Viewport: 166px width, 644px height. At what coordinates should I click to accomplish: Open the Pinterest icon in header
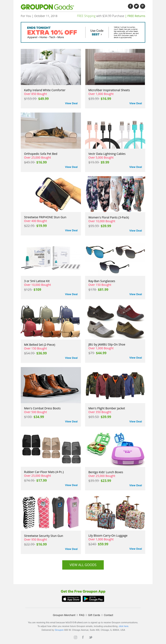(143, 6)
